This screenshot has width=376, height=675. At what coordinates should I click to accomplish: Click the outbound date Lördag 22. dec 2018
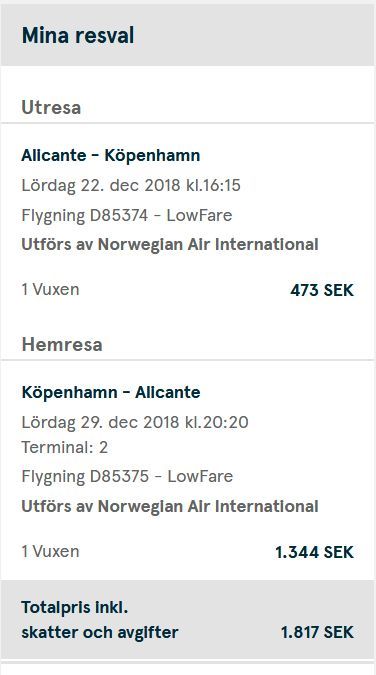pos(101,185)
